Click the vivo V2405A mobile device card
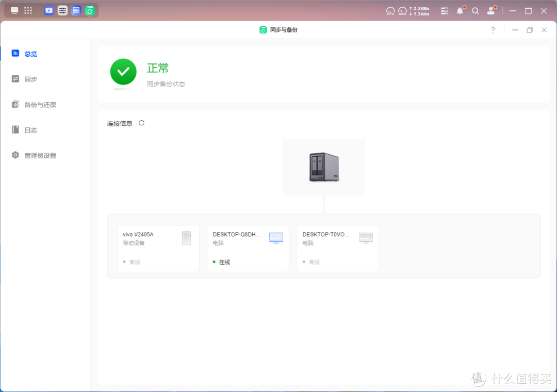The width and height of the screenshot is (557, 392). (158, 248)
